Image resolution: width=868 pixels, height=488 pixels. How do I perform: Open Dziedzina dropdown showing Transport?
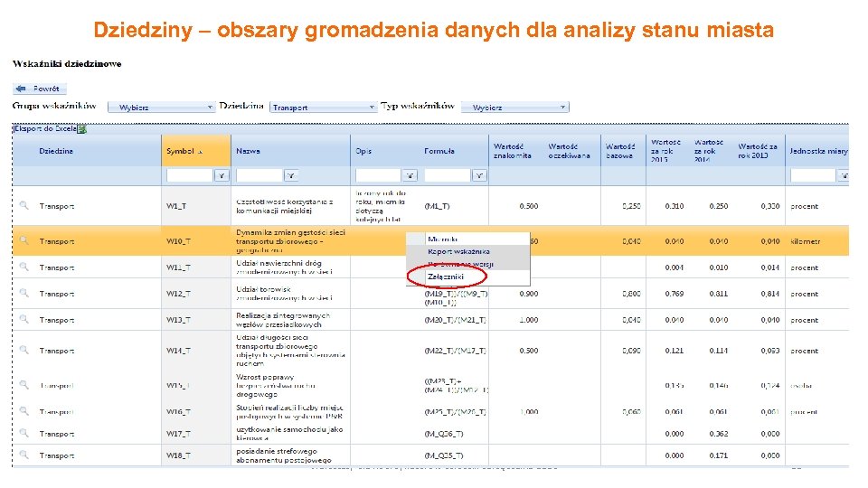(x=324, y=108)
